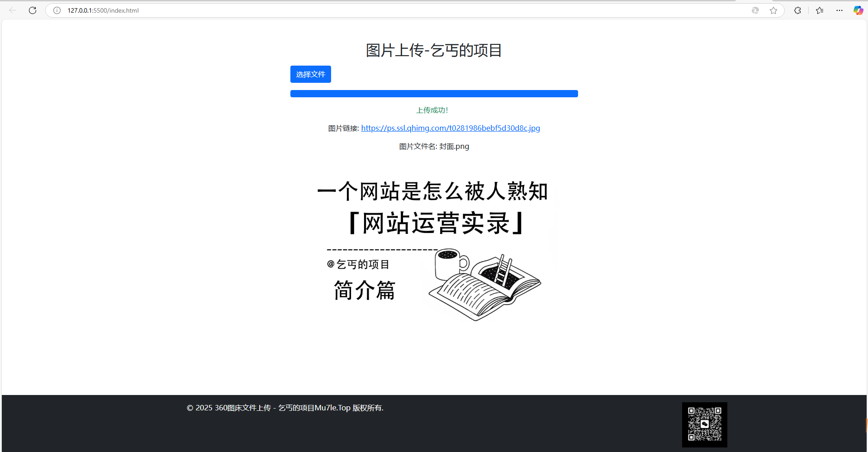Click the page title 图片上传-乞丐的项目

click(x=433, y=50)
